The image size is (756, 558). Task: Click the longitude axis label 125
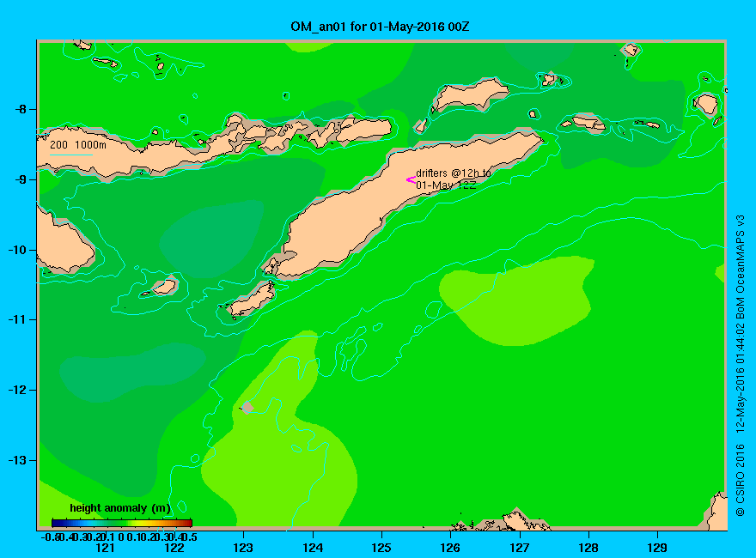381,548
